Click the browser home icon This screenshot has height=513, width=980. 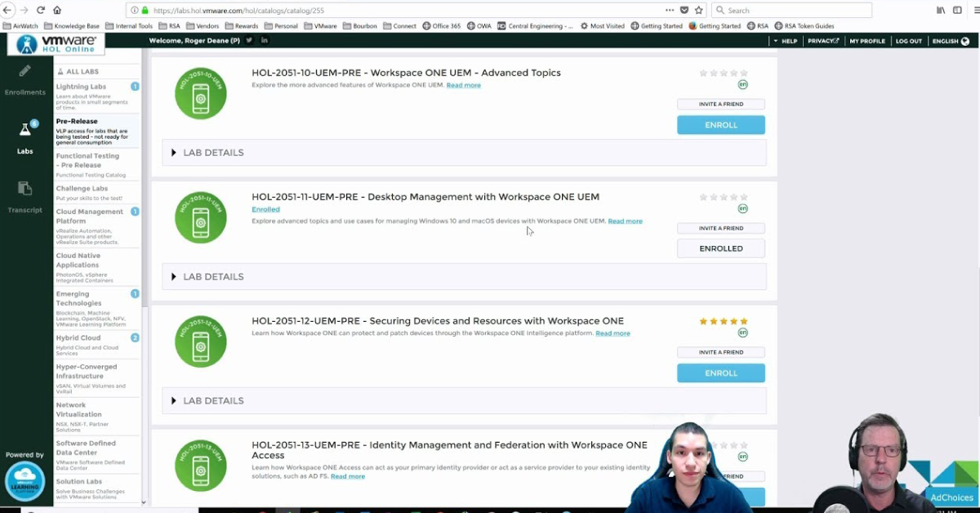pyautogui.click(x=57, y=11)
